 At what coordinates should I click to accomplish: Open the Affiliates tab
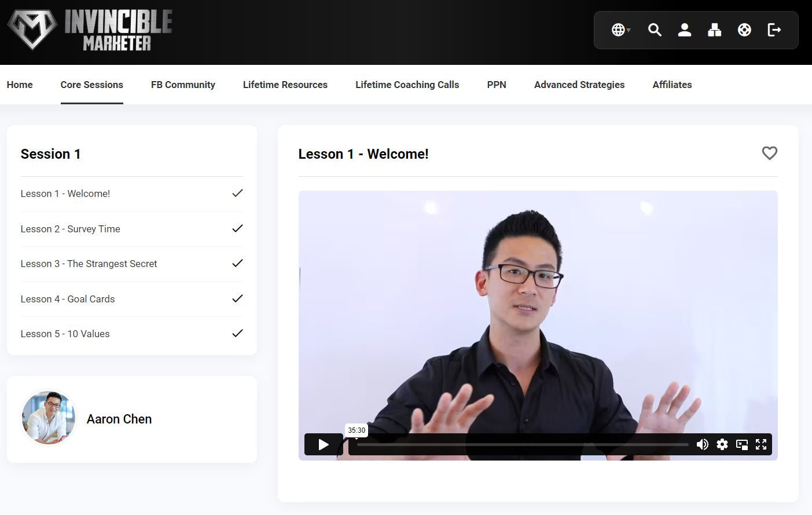coord(672,85)
